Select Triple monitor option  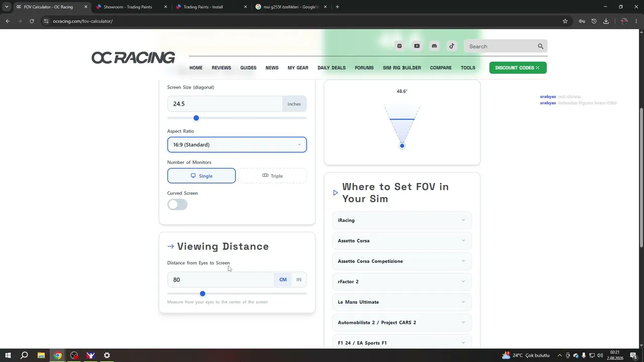click(x=272, y=176)
